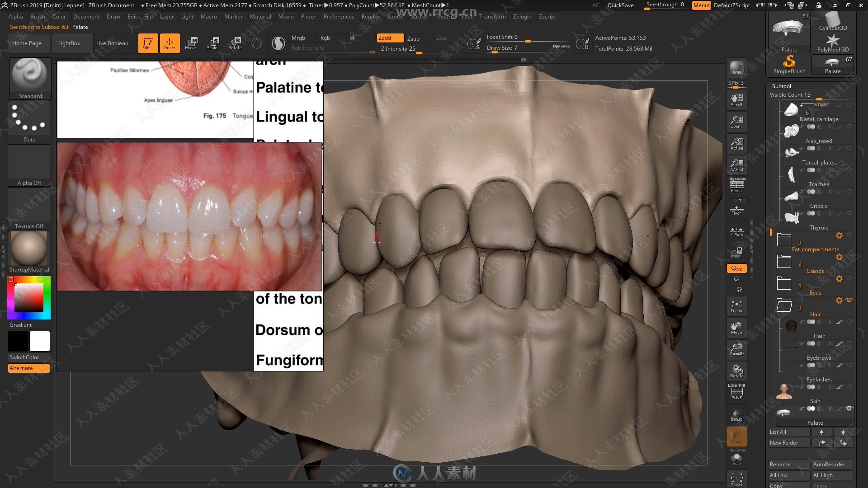The width and height of the screenshot is (868, 488).
Task: Click the ZAdd sculpting mode icon
Action: pyautogui.click(x=385, y=37)
